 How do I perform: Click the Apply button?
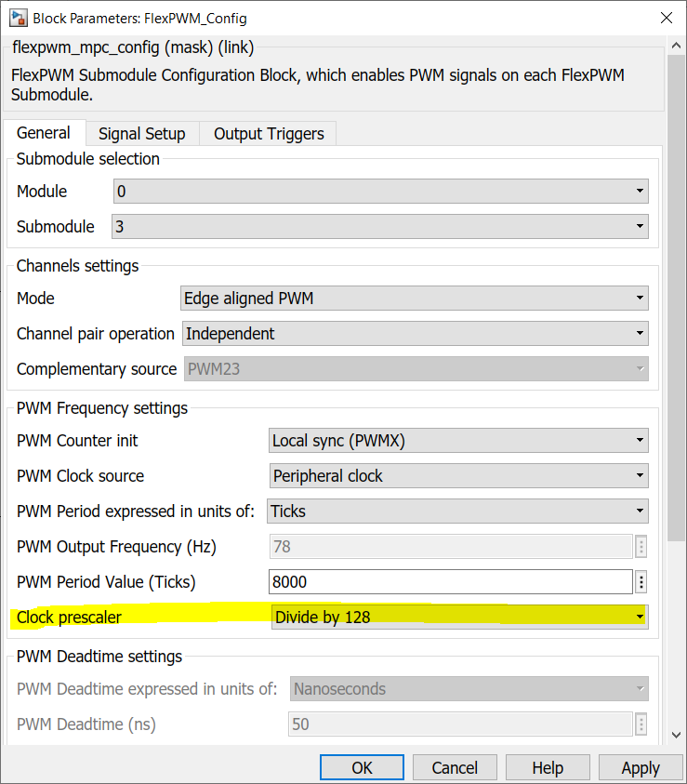pyautogui.click(x=640, y=767)
